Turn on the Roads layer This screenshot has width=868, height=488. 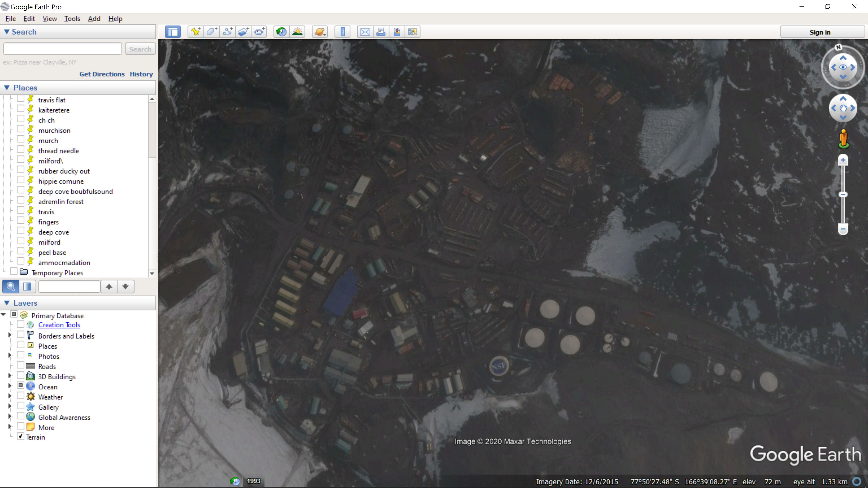(21, 365)
